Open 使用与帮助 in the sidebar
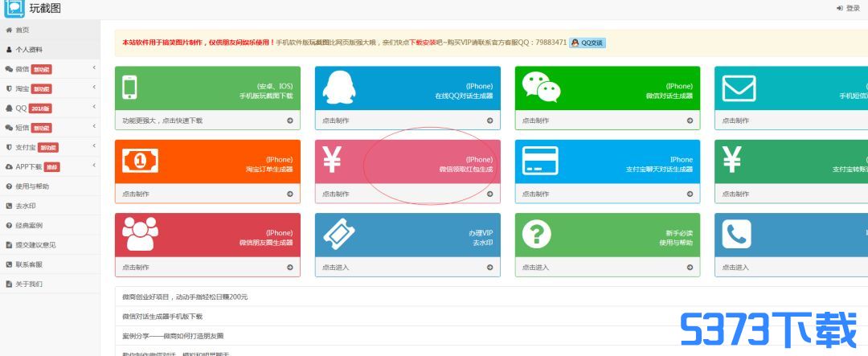The image size is (868, 356). tap(50, 186)
